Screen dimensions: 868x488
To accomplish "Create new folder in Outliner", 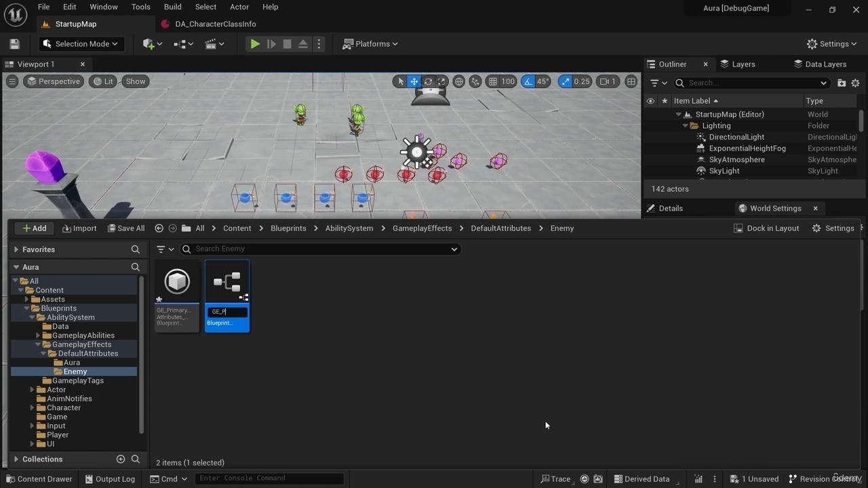I will point(842,83).
